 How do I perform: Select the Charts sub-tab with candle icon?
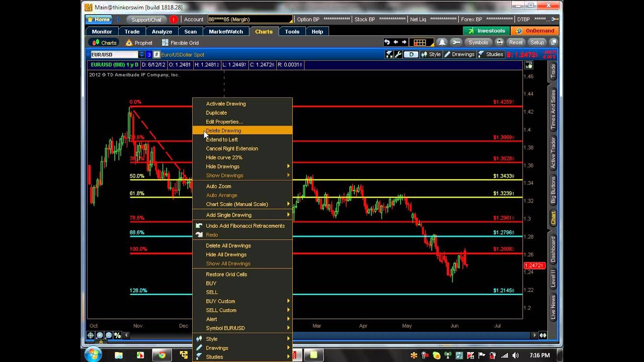click(x=104, y=43)
